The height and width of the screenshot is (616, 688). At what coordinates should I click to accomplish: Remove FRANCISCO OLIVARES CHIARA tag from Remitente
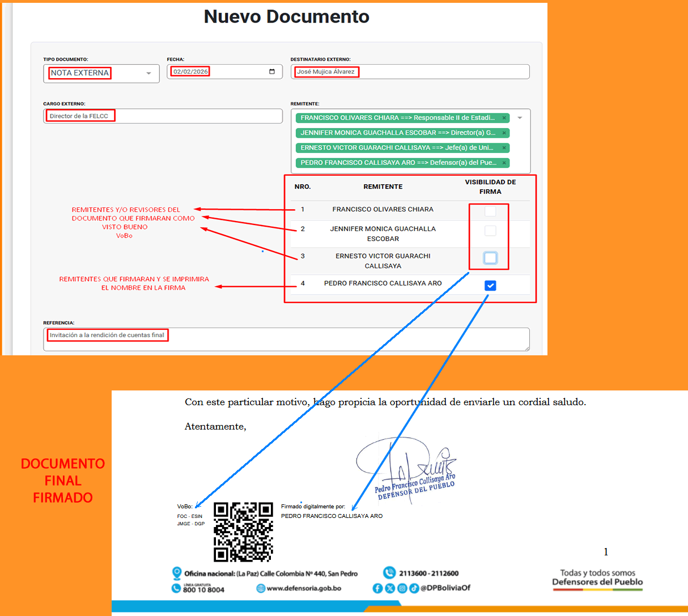504,118
